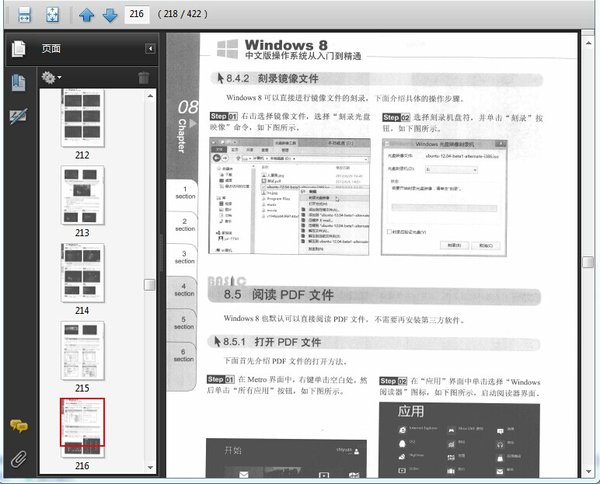Open the attachments paperclip icon
600x484 pixels.
tap(18, 459)
